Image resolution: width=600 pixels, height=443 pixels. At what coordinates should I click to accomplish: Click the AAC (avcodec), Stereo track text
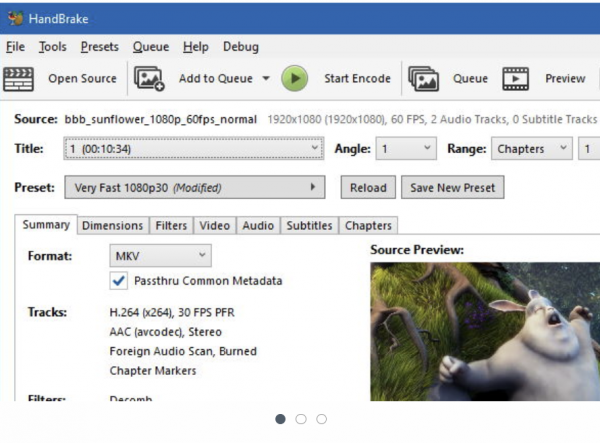tap(165, 332)
